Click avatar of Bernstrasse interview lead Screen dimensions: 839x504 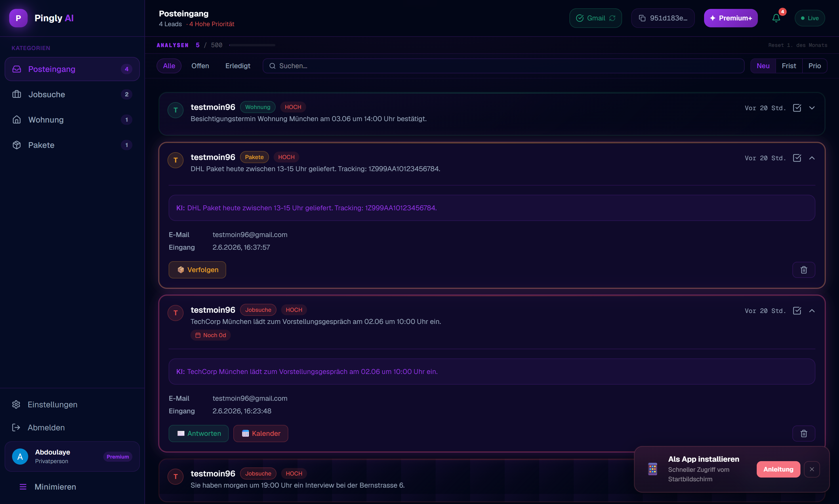point(176,476)
